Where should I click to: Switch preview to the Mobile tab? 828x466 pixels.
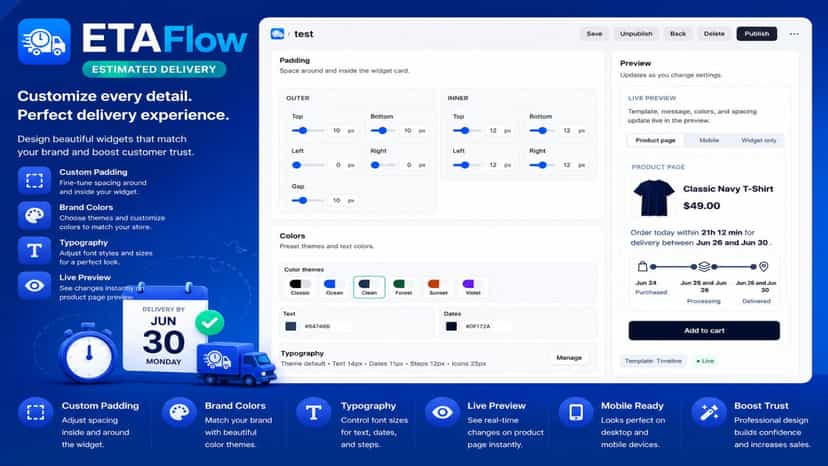point(709,141)
